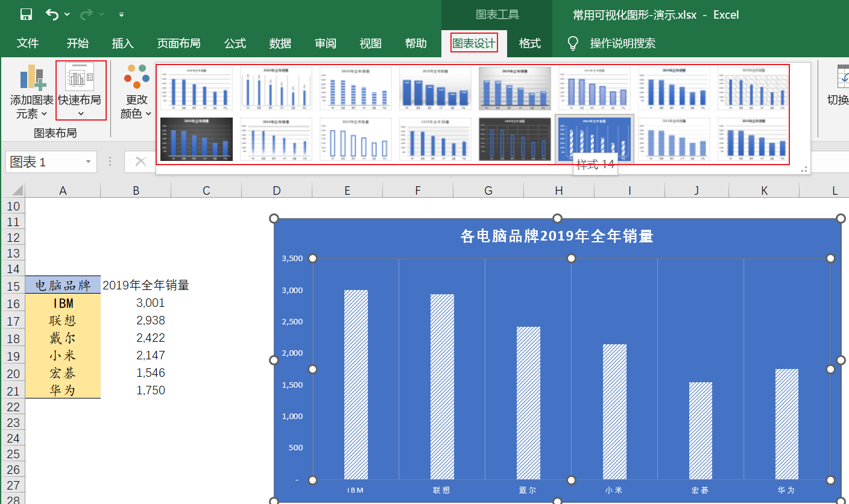Click the 操作说明搜索 search box

click(622, 43)
